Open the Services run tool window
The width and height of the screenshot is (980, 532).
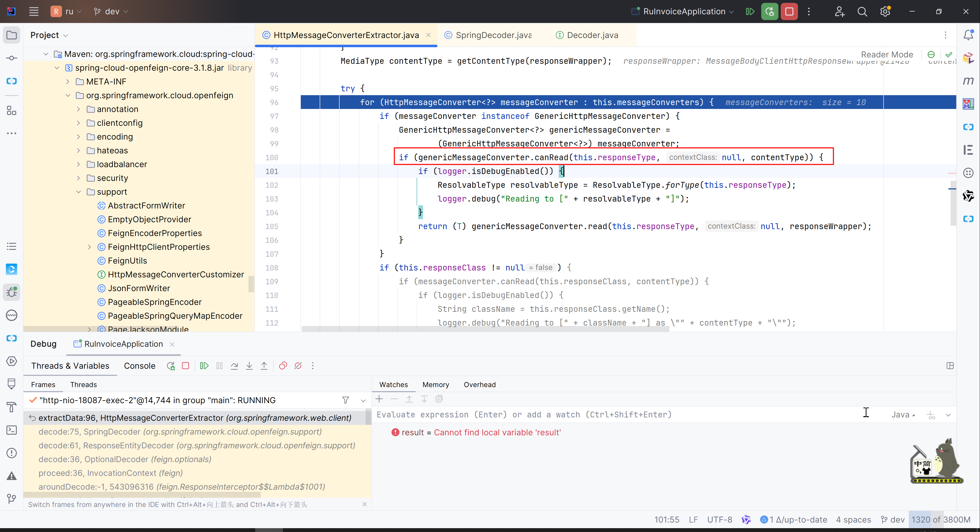[12, 361]
